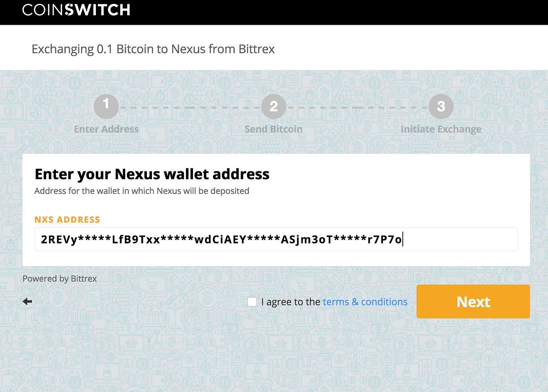Click the Enter Address step label
The height and width of the screenshot is (392, 548).
(x=106, y=129)
